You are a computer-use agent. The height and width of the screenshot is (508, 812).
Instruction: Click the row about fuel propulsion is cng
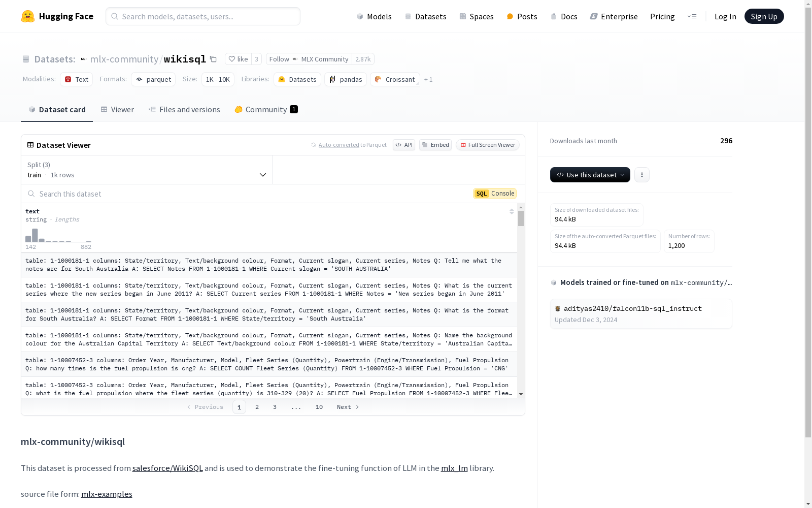(x=269, y=364)
